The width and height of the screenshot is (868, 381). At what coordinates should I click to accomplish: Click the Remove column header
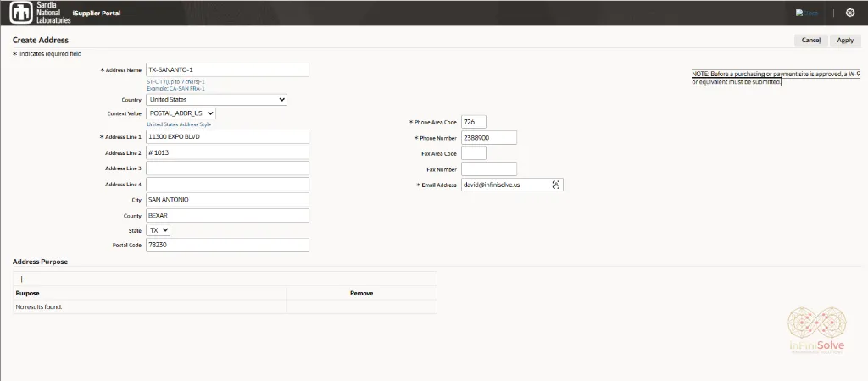click(361, 293)
